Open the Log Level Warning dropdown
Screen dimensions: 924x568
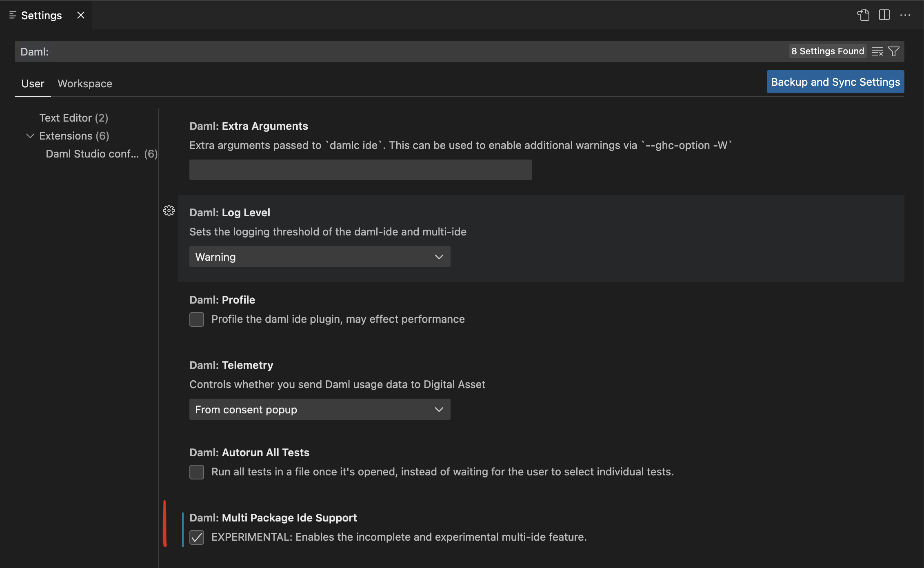pyautogui.click(x=320, y=257)
